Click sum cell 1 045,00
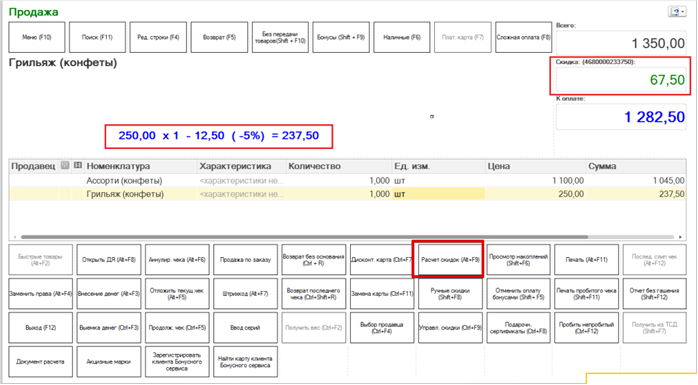698x385 pixels. pyautogui.click(x=636, y=181)
